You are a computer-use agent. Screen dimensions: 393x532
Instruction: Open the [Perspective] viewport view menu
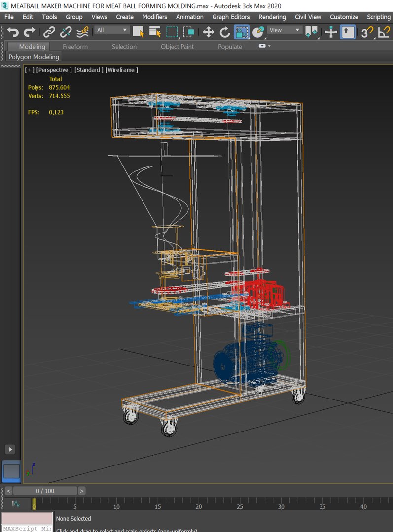(54, 70)
